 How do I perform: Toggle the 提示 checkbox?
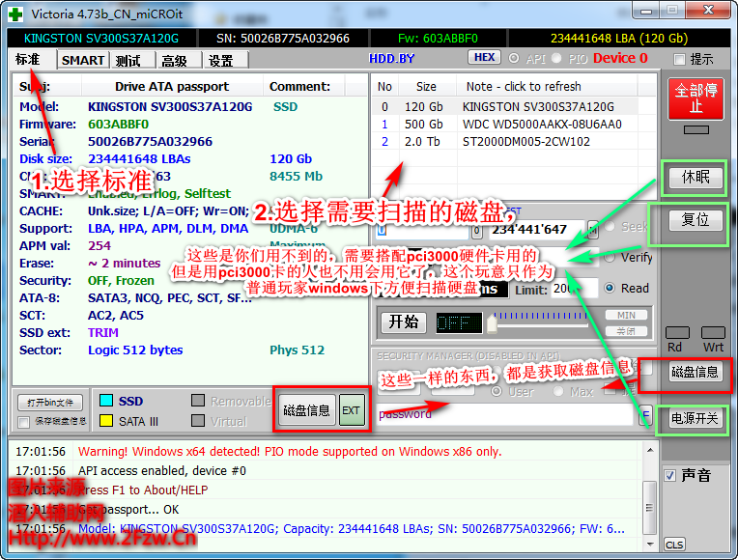point(679,59)
